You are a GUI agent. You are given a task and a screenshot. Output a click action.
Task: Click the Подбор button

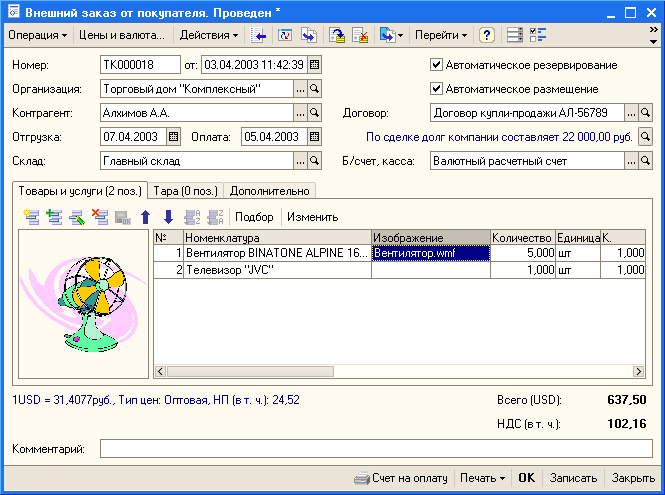point(254,216)
